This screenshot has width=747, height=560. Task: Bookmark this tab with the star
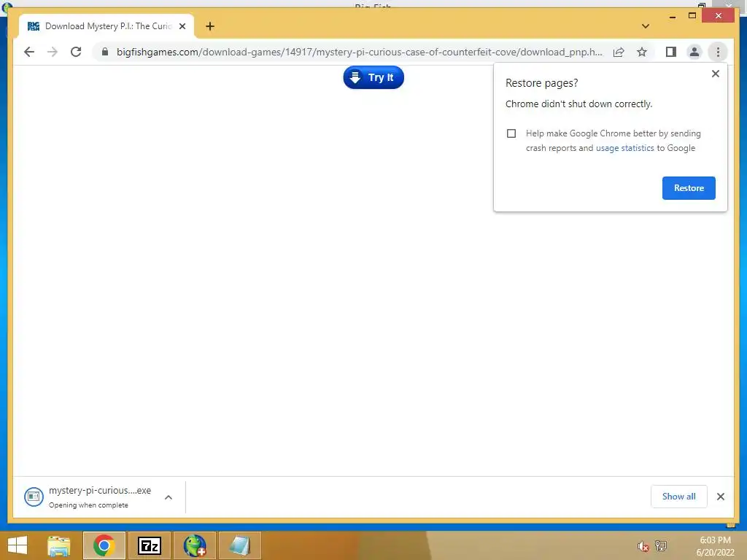click(x=642, y=52)
